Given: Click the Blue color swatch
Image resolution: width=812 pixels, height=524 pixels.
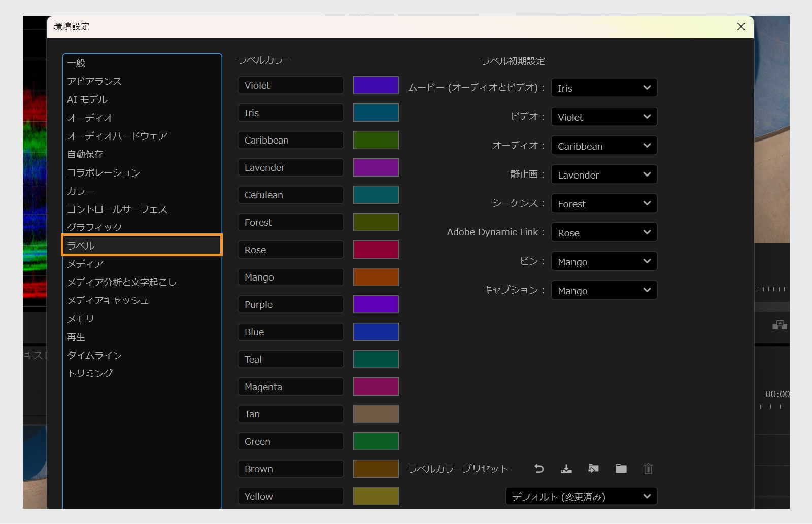Looking at the screenshot, I should click(x=376, y=332).
